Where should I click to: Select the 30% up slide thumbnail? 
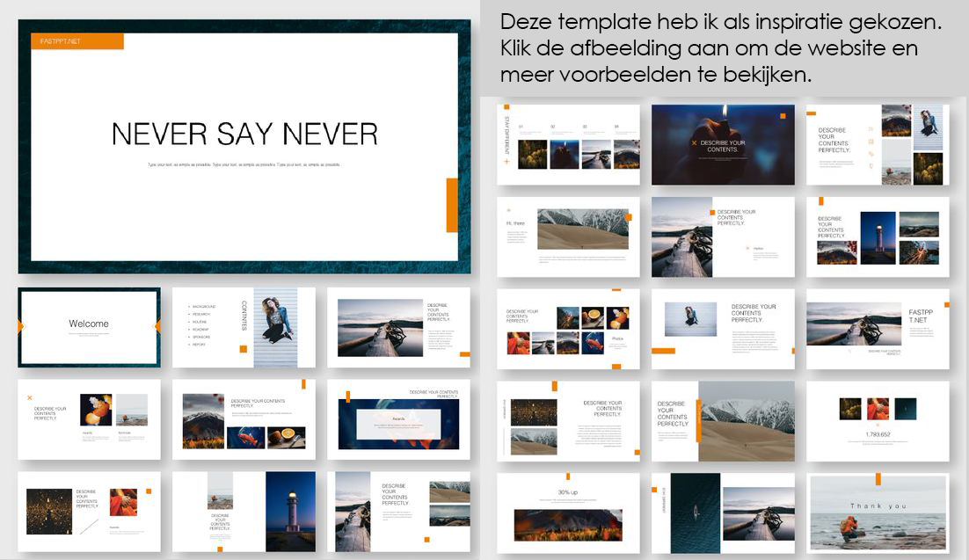point(569,513)
